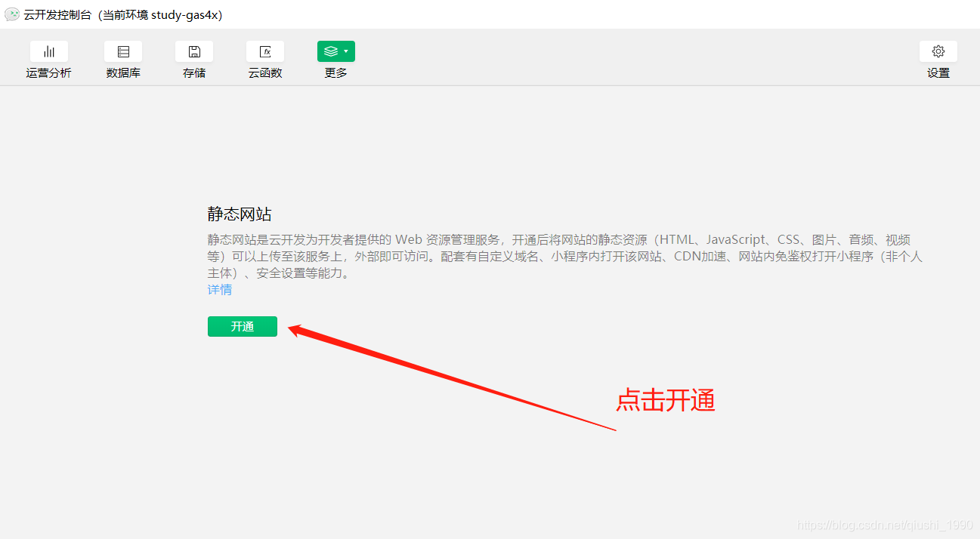Viewport: 980px width, 539px height.
Task: Open the 存储 storage disk icon
Action: [x=194, y=51]
